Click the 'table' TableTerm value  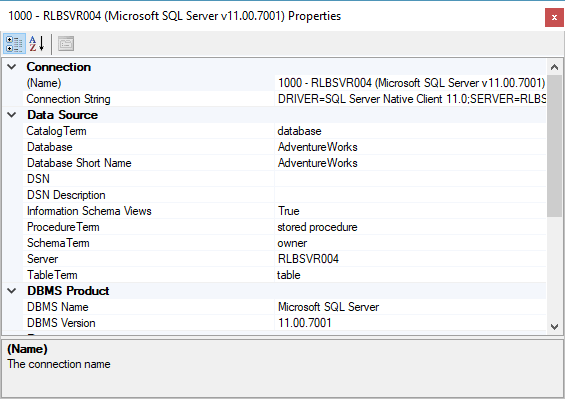[x=289, y=275]
